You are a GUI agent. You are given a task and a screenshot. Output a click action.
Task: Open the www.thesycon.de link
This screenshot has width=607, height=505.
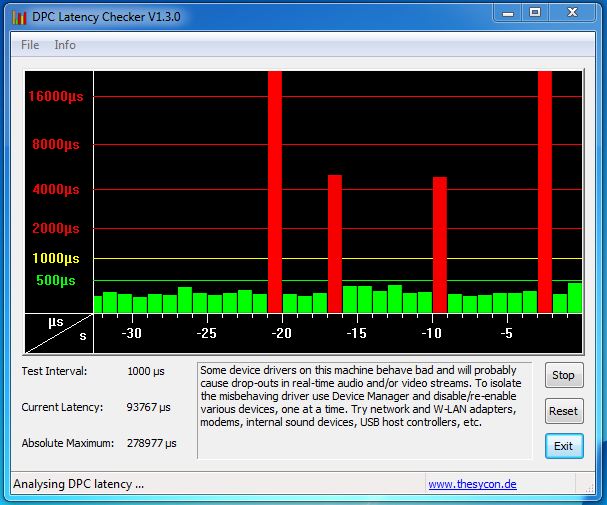(472, 484)
